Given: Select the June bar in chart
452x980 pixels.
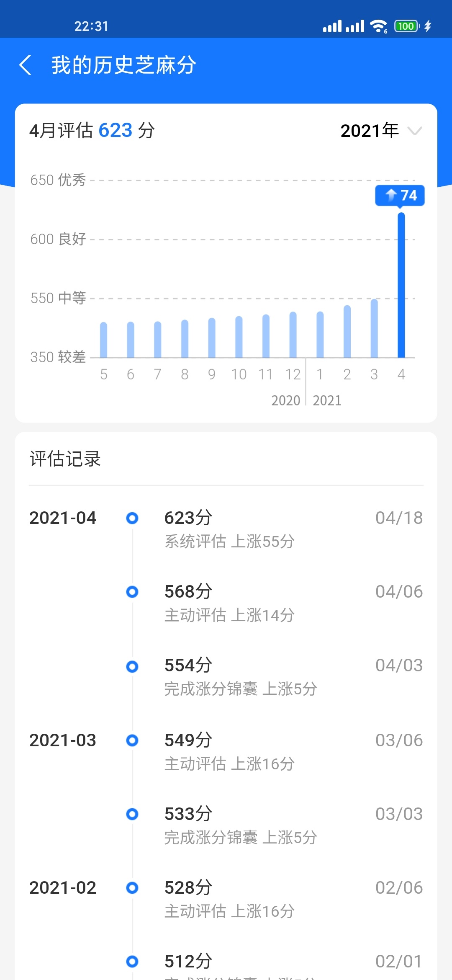Looking at the screenshot, I should pyautogui.click(x=131, y=340).
